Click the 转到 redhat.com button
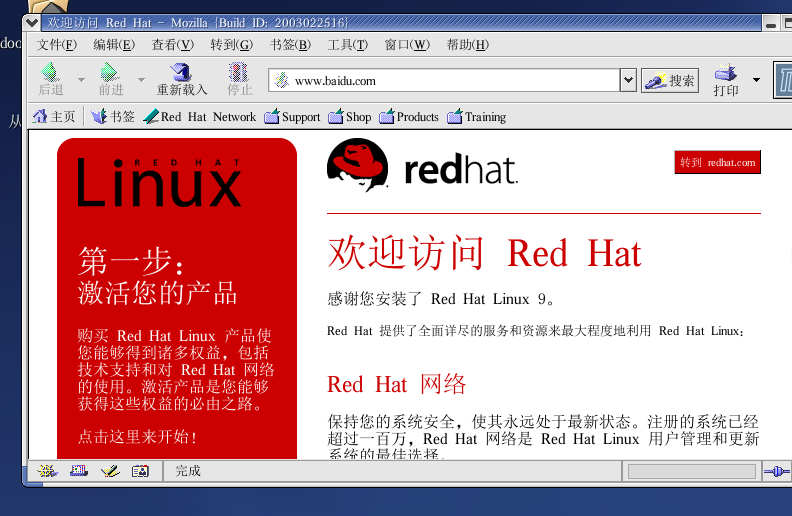 pos(717,162)
